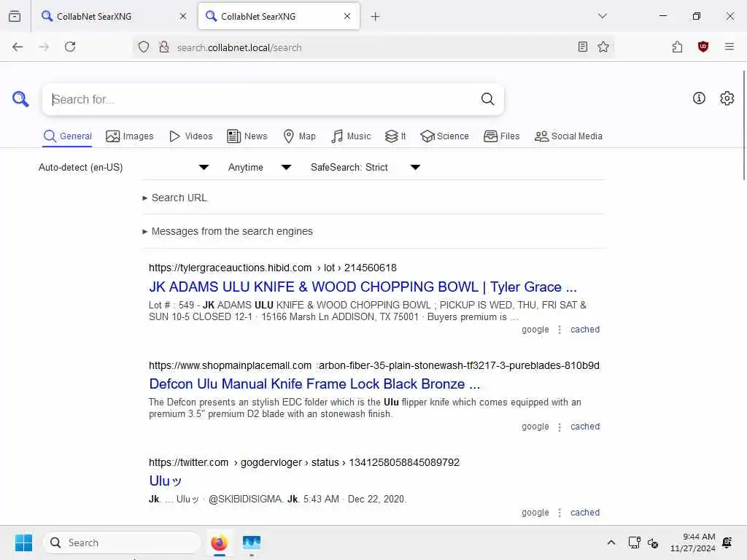This screenshot has width=747, height=560.
Task: Open cached link for JK Adams result
Action: 585,330
